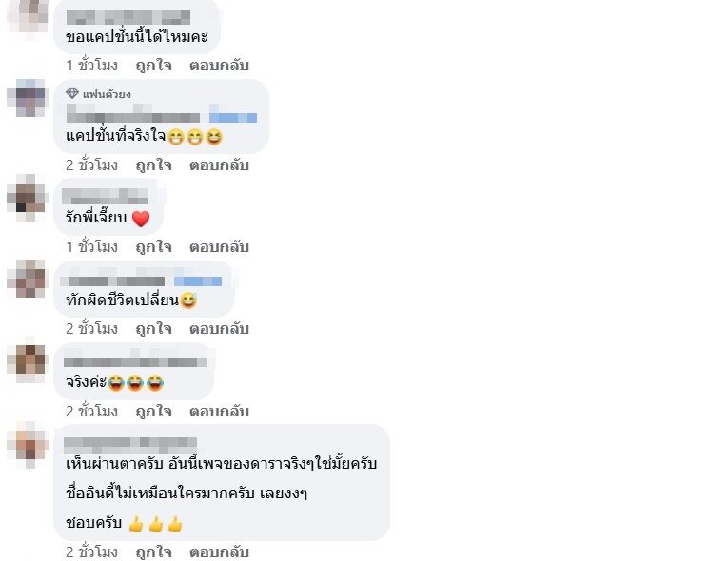Open avatar of the long comment author

click(x=28, y=445)
